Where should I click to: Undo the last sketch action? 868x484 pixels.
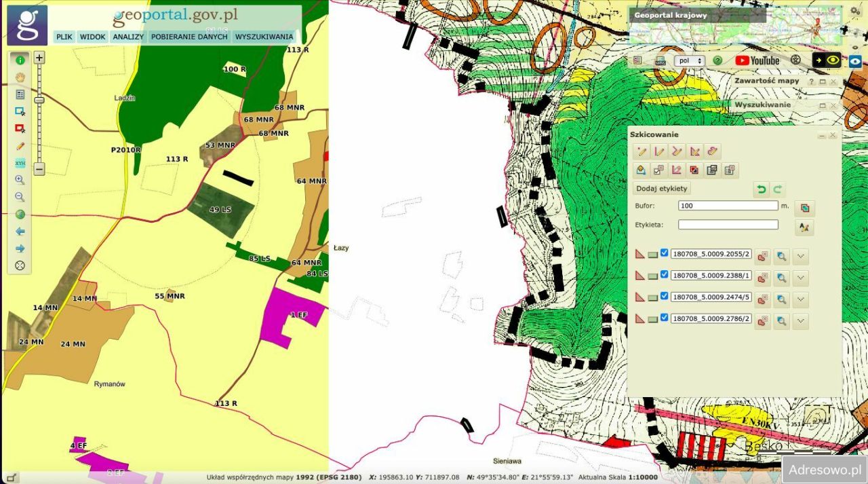[762, 189]
